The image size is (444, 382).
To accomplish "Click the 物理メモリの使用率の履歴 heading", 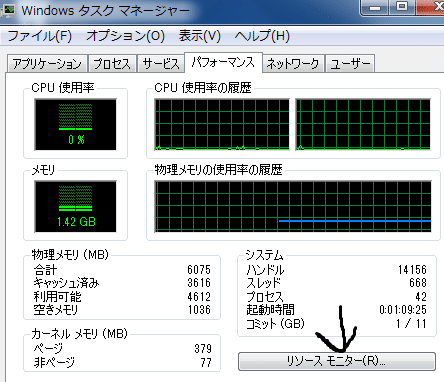I will pos(218,170).
